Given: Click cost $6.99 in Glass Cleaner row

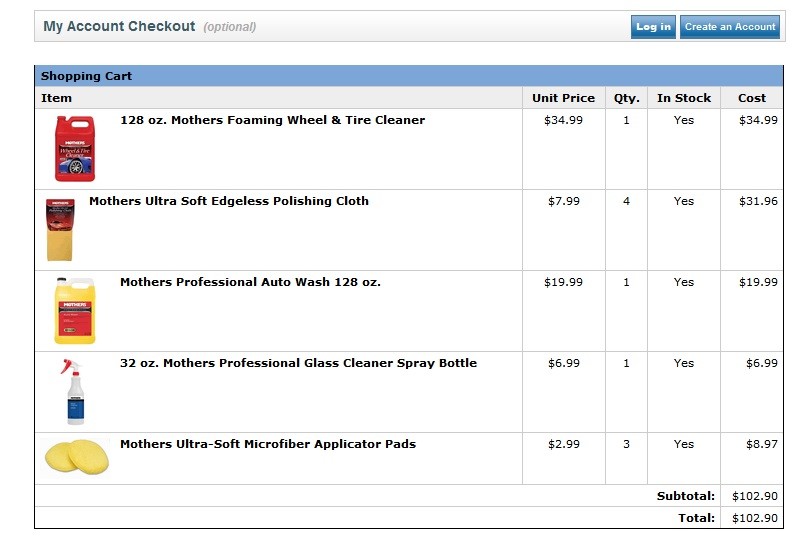Looking at the screenshot, I should 761,364.
